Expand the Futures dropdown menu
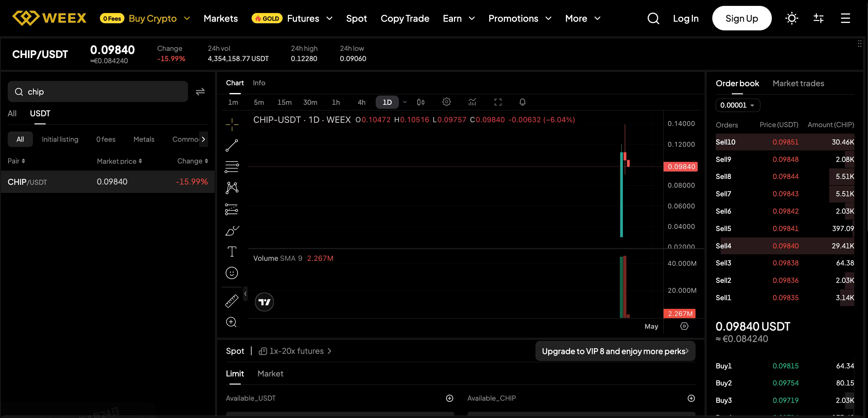This screenshot has height=418, width=868. click(x=329, y=18)
